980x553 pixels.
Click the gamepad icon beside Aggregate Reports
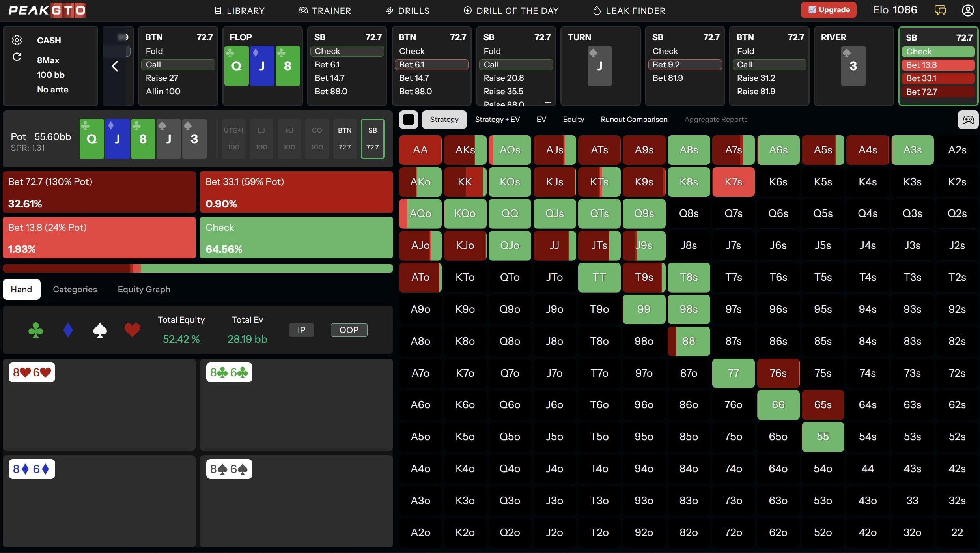[x=968, y=120]
